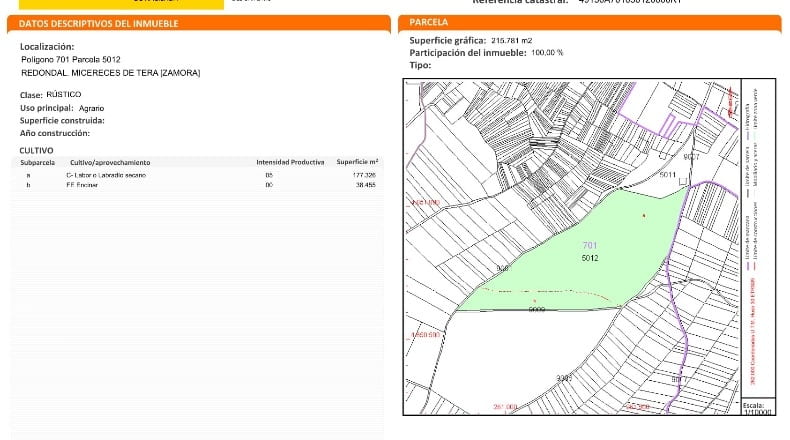Select surface value '38.455'
Image resolution: width=790 pixels, height=440 pixels.
pos(366,185)
